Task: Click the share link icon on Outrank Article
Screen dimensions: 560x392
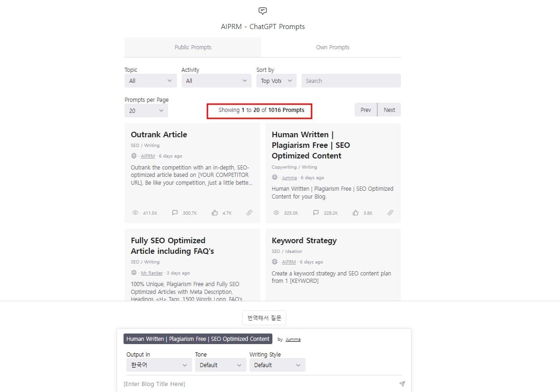Action: click(249, 213)
